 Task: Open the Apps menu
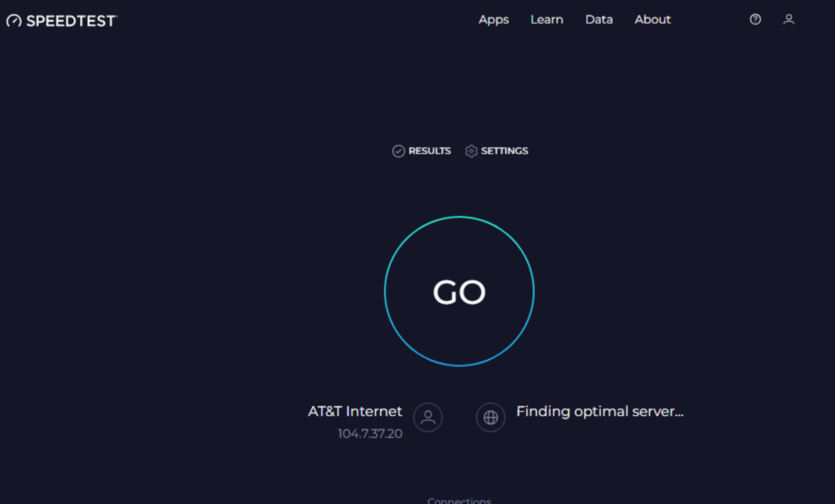493,20
